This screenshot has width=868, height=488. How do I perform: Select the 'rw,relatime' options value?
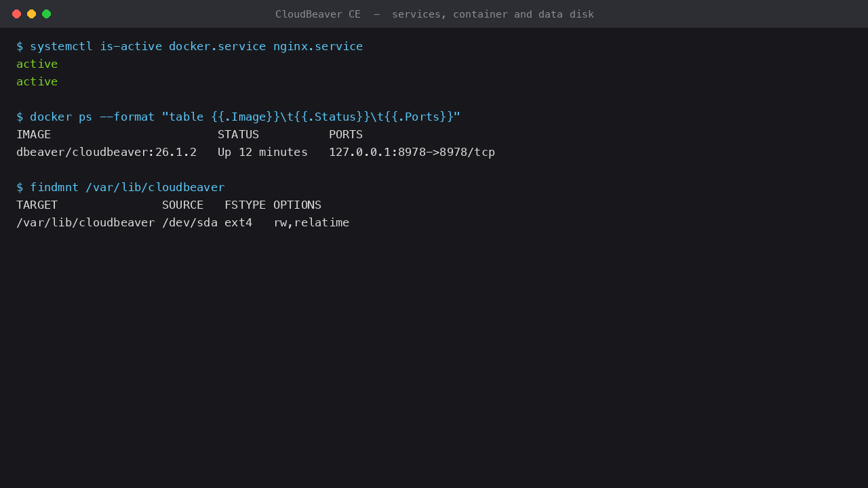(x=312, y=222)
